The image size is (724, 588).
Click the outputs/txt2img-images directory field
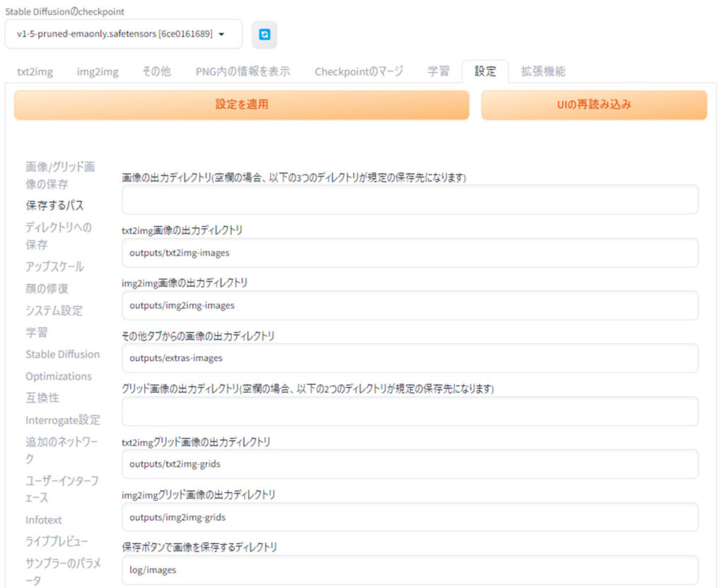[x=409, y=253]
